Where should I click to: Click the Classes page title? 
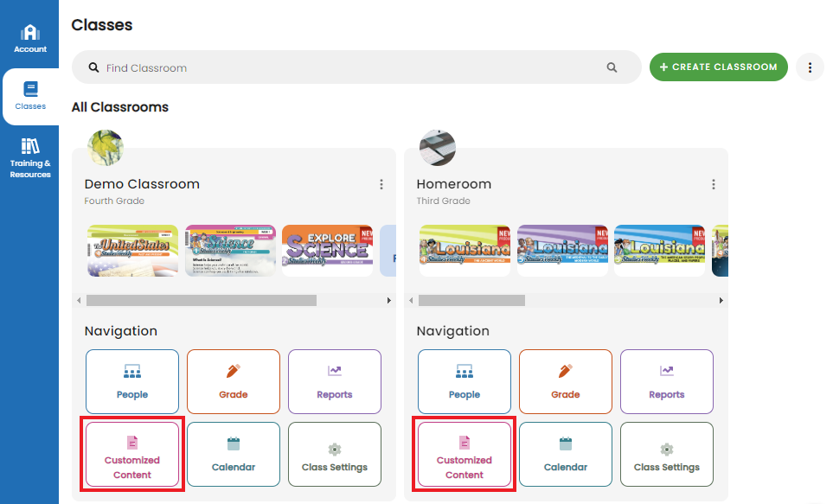click(x=102, y=25)
